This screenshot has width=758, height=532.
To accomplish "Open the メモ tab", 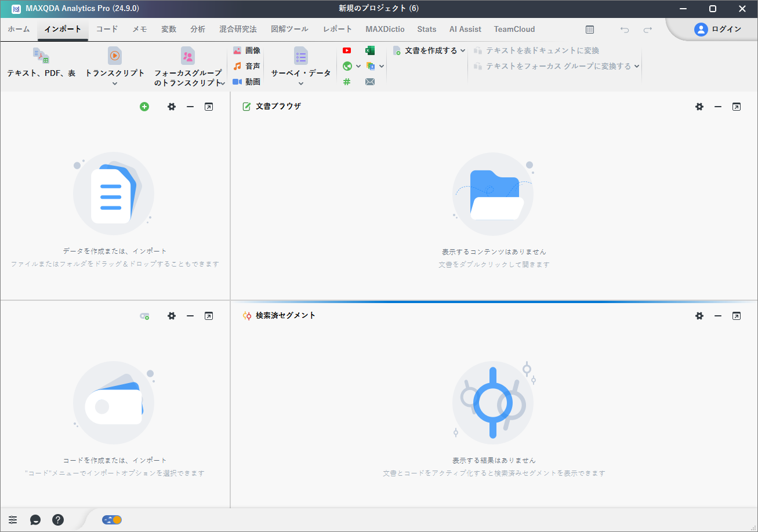I will (x=139, y=29).
